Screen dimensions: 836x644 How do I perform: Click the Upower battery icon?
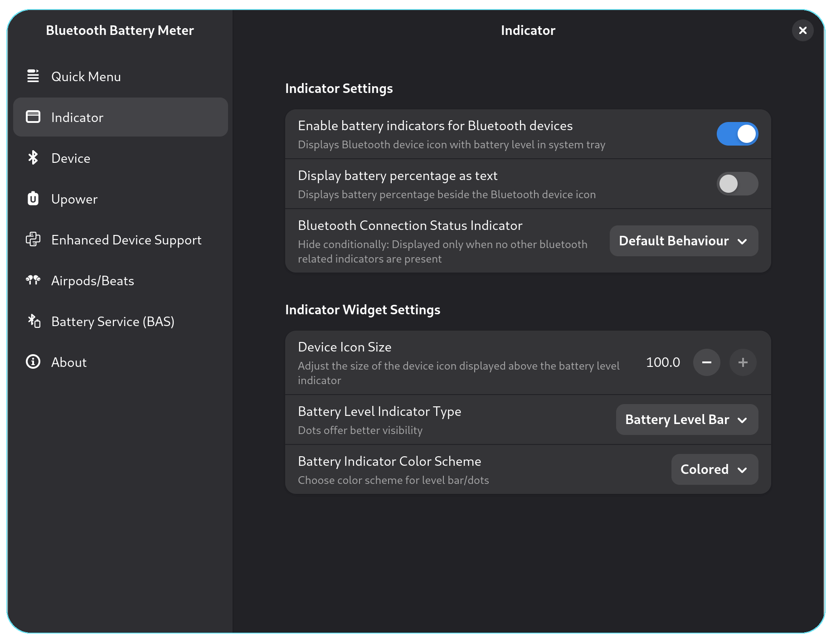pyautogui.click(x=33, y=199)
